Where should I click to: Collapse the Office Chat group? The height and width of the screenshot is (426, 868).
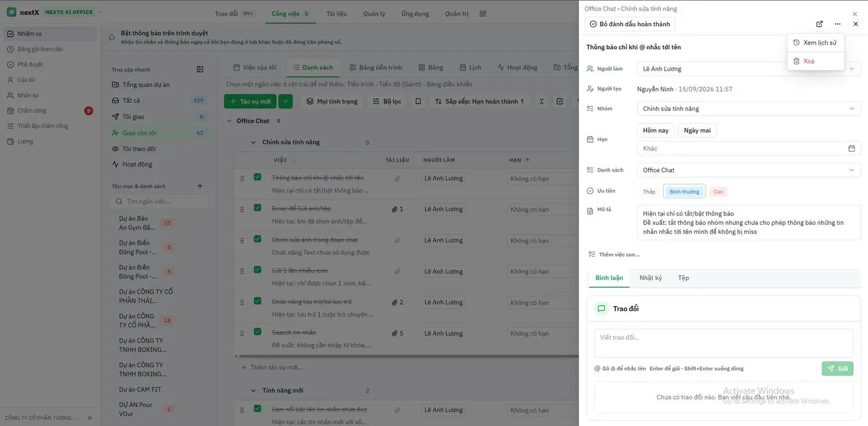tap(229, 121)
